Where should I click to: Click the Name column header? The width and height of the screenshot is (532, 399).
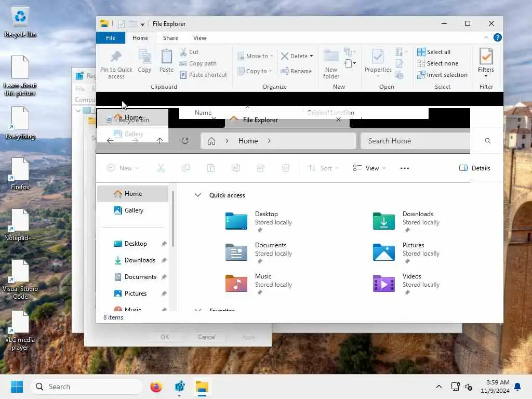click(x=203, y=113)
